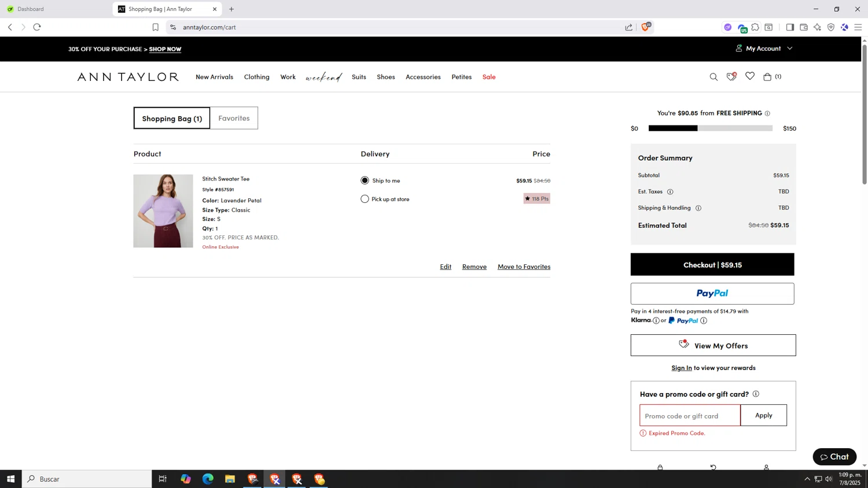Go back with browser back arrow
The width and height of the screenshot is (868, 488).
10,27
